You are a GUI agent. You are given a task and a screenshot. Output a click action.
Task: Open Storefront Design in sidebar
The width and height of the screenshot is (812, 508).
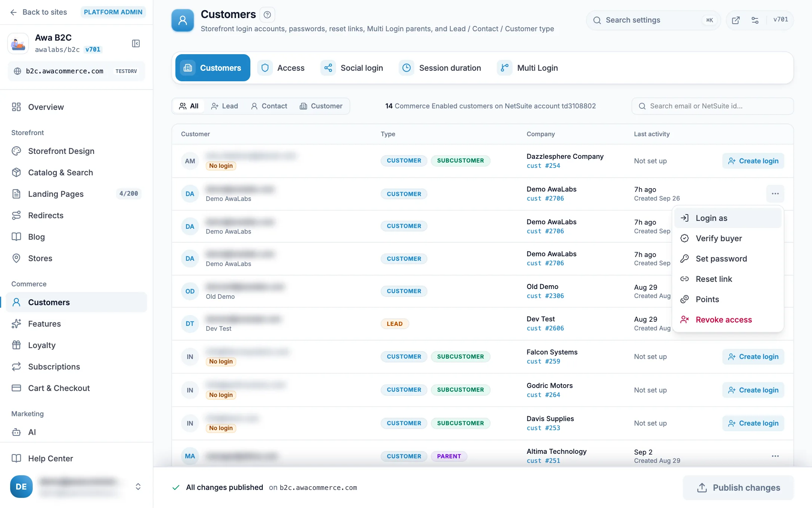[76, 151]
